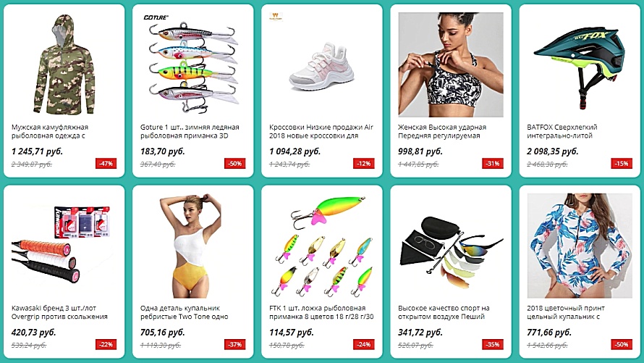Open the women's sports bra image
This screenshot has height=363, width=644.
tap(451, 64)
